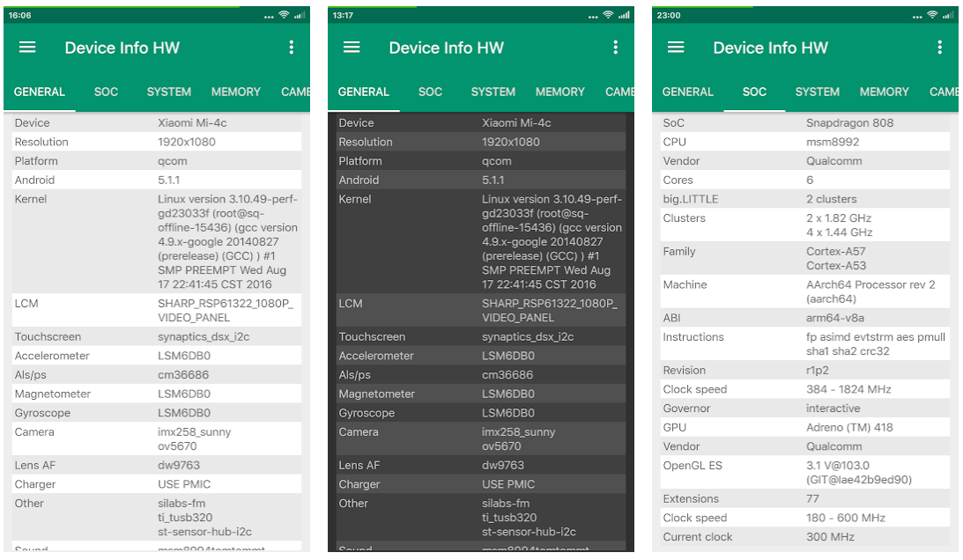Open hamburger menu on the 23:00 screen

[676, 48]
